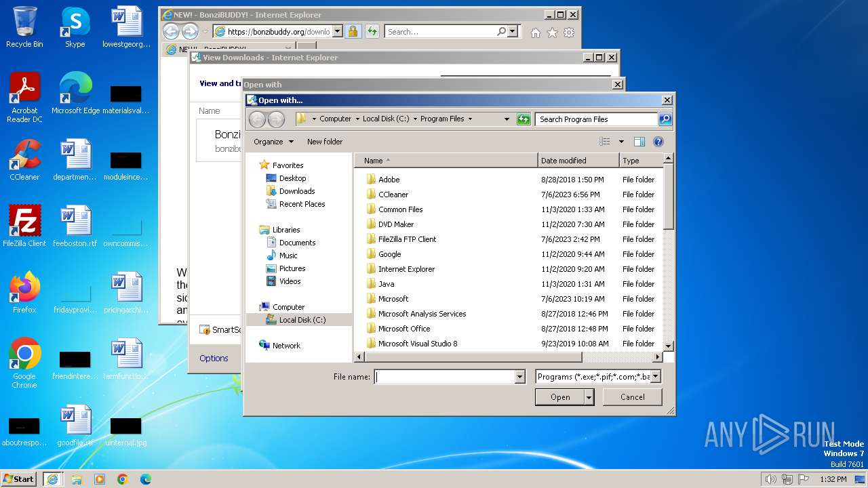Click the Cancel button

633,397
